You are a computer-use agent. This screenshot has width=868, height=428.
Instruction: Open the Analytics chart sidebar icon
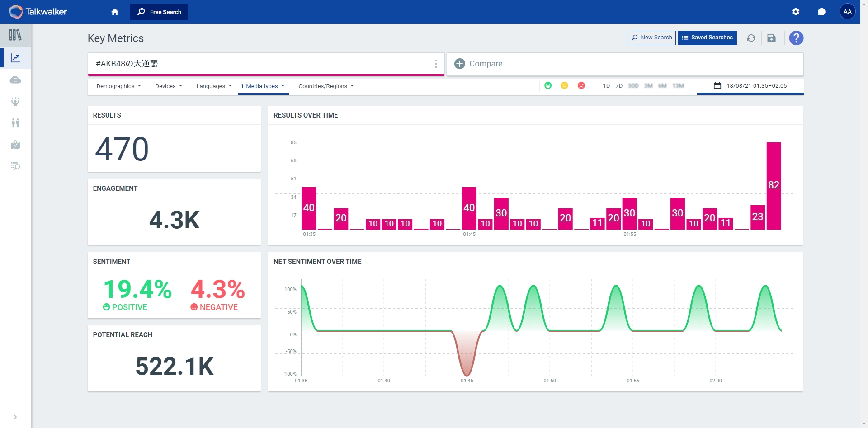[15, 58]
